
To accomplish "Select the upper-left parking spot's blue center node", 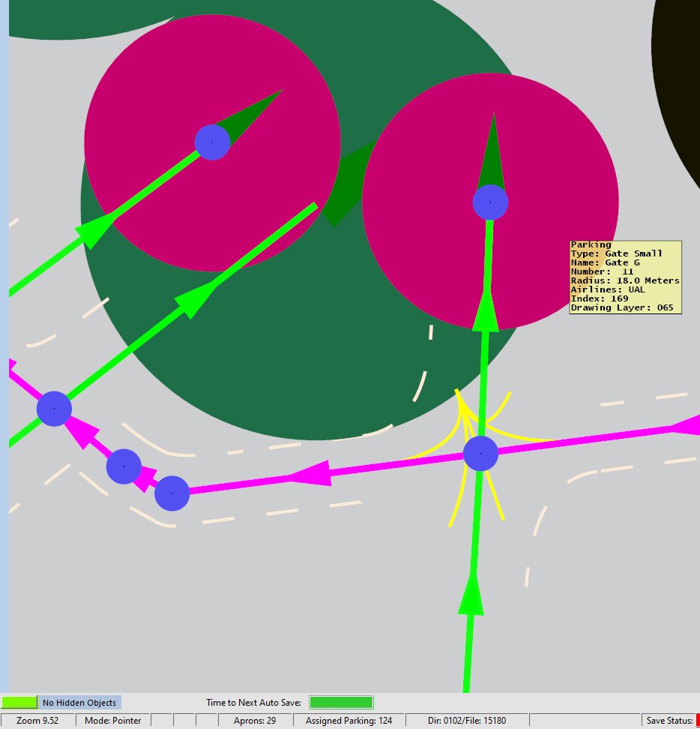I will [212, 142].
